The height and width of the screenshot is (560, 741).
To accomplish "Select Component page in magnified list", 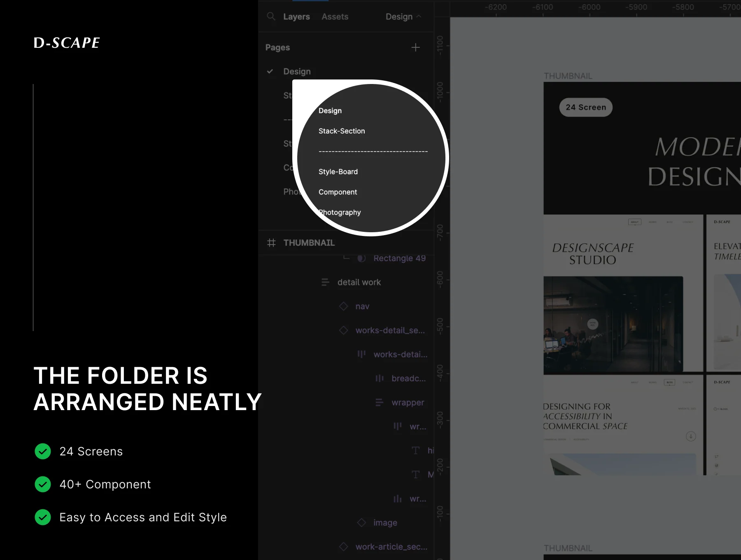I will [338, 192].
